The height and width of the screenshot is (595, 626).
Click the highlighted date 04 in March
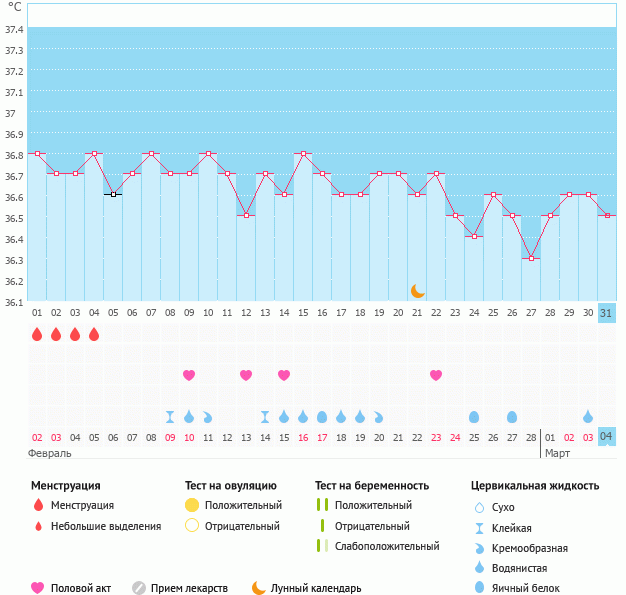tap(607, 437)
